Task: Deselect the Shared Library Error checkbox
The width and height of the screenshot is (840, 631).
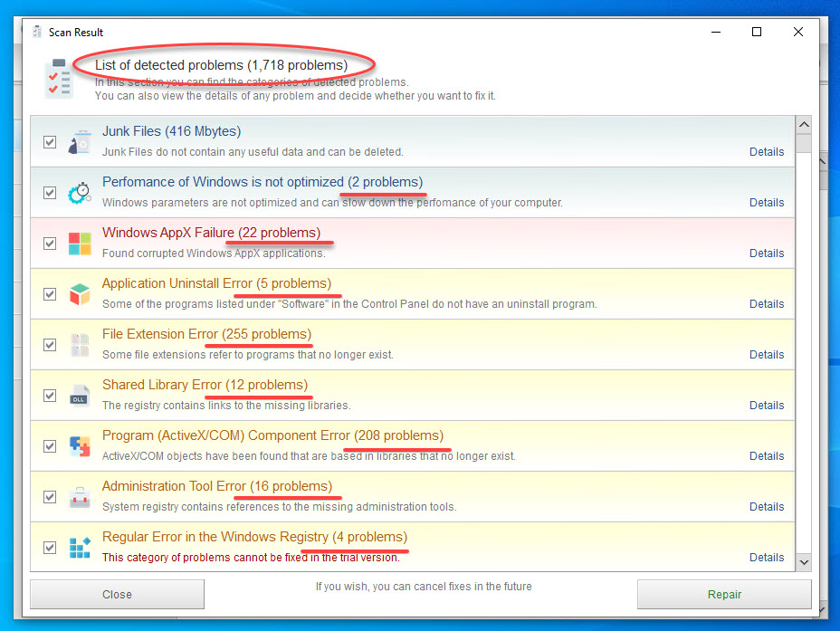Action: pos(50,396)
